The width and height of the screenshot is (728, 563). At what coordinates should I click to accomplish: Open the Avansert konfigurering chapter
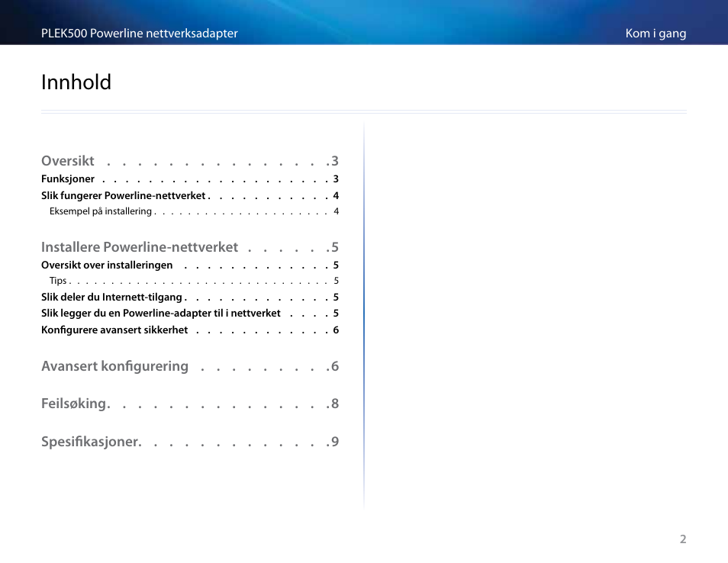click(x=190, y=367)
